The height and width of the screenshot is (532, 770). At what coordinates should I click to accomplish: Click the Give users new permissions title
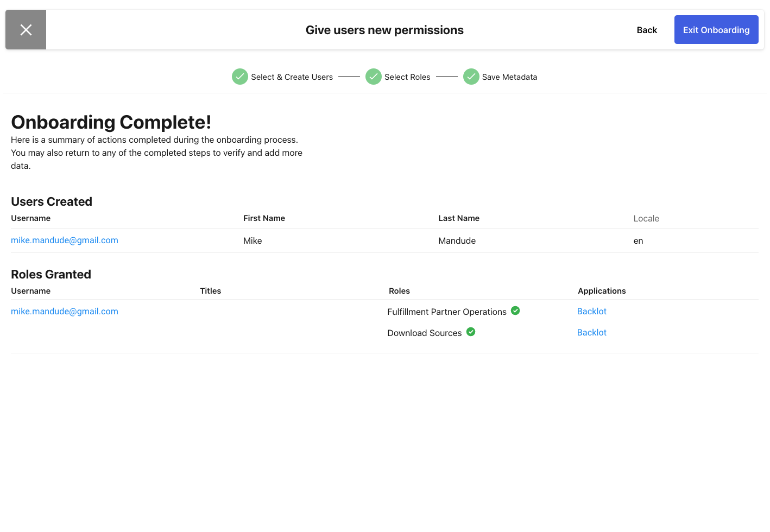[384, 30]
